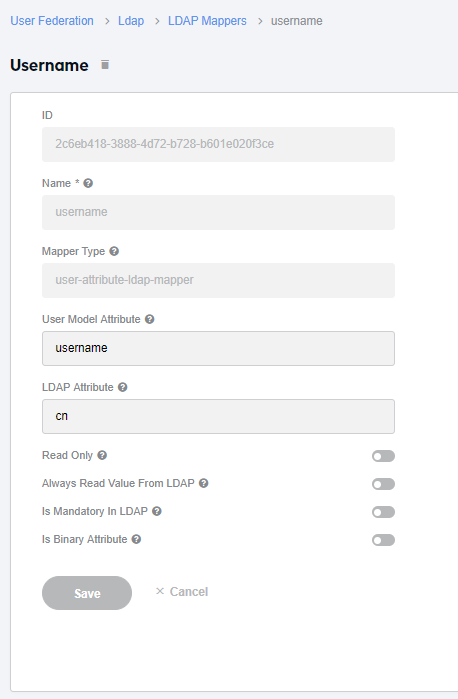The image size is (458, 699).
Task: Go to User Federation breadcrumb
Action: coord(52,21)
